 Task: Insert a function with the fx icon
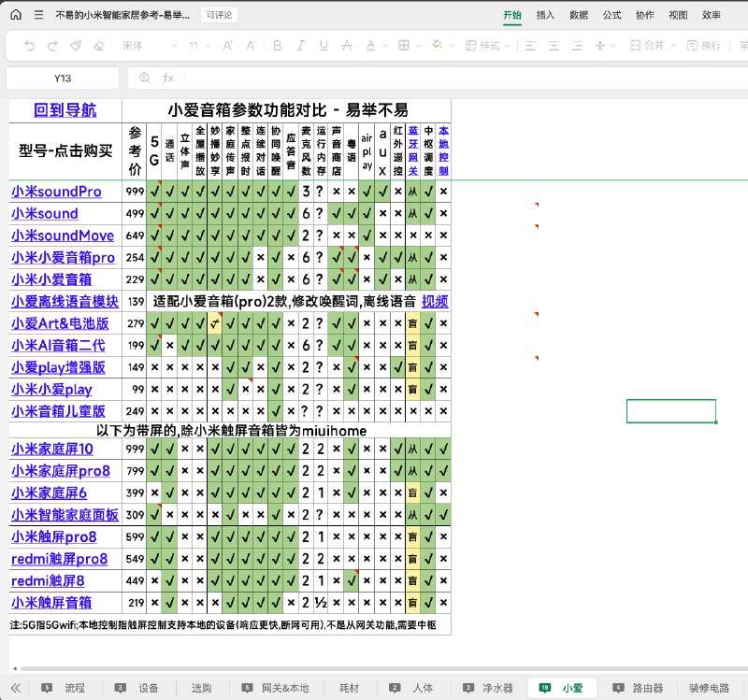(168, 78)
